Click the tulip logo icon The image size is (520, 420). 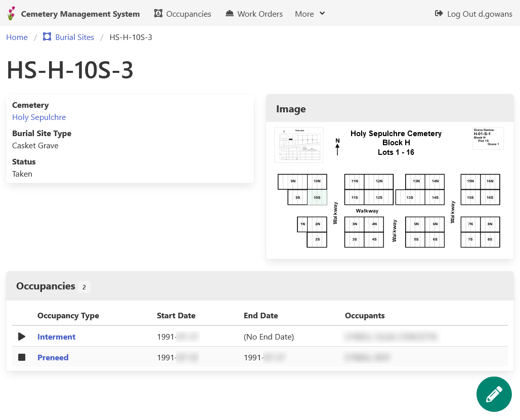[x=11, y=14]
